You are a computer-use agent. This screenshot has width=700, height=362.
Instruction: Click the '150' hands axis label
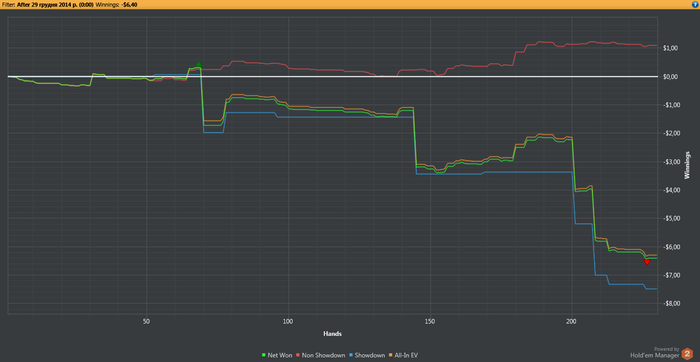pos(430,321)
